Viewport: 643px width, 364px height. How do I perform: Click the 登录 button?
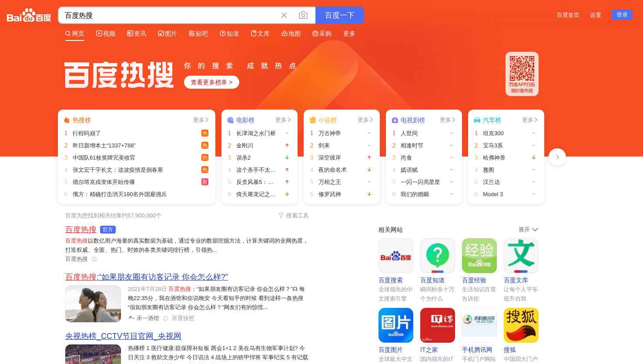tap(622, 15)
